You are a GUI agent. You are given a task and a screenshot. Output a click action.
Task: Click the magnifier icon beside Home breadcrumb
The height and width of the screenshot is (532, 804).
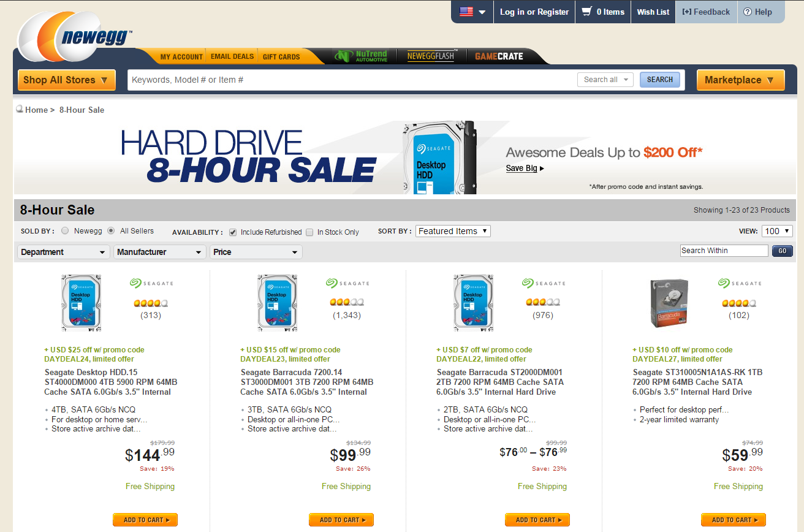20,109
